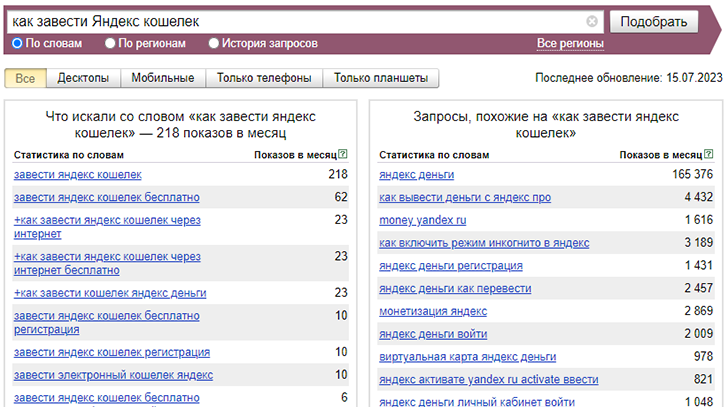Open help icon beside right Показов в месяц
The height and width of the screenshot is (407, 728).
(x=708, y=154)
